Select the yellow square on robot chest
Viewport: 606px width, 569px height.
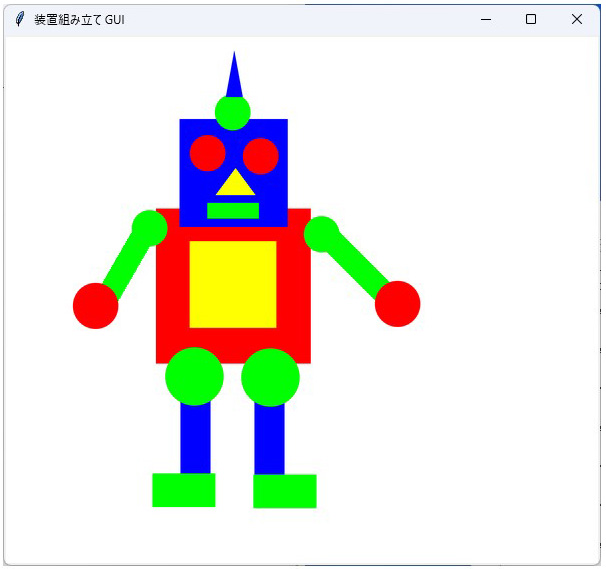[x=233, y=284]
